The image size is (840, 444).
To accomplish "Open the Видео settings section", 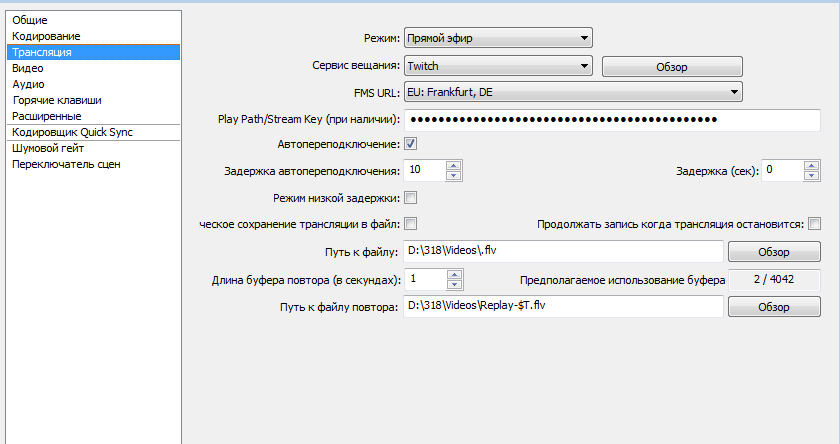I will 94,68.
